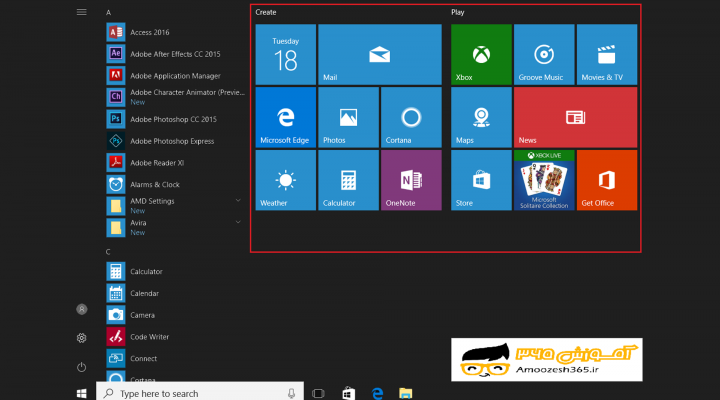Open the News tile

coord(575,118)
